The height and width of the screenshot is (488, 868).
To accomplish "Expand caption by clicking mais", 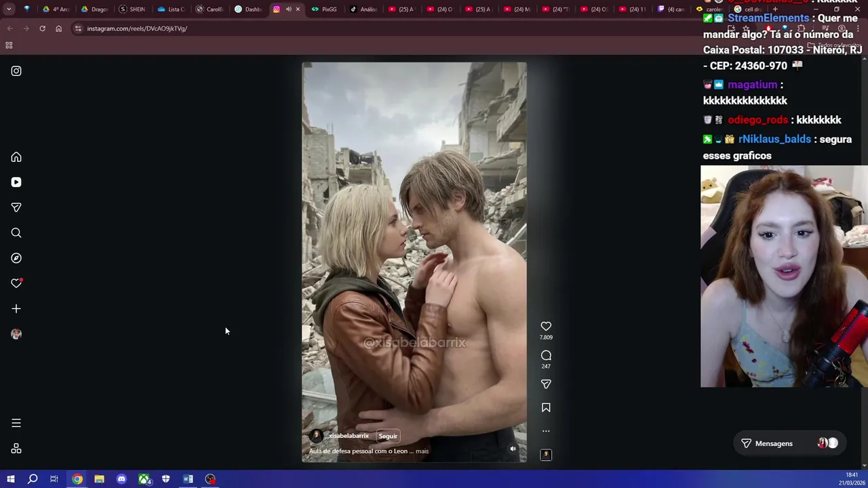I will pos(422,451).
